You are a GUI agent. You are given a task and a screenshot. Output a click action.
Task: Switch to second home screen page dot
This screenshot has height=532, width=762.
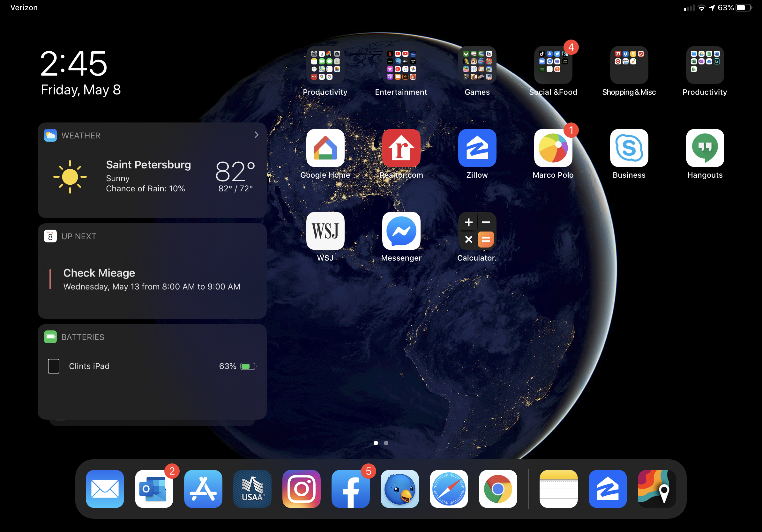click(x=386, y=443)
